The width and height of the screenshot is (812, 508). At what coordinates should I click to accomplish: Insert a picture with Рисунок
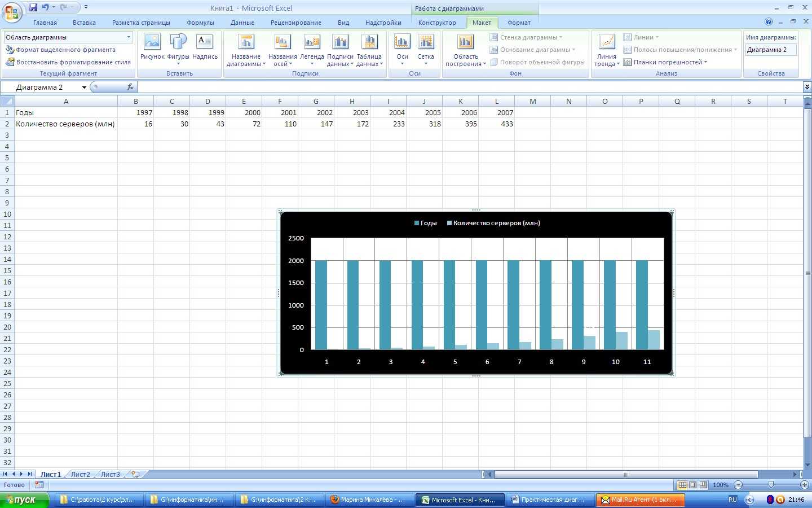pyautogui.click(x=152, y=47)
